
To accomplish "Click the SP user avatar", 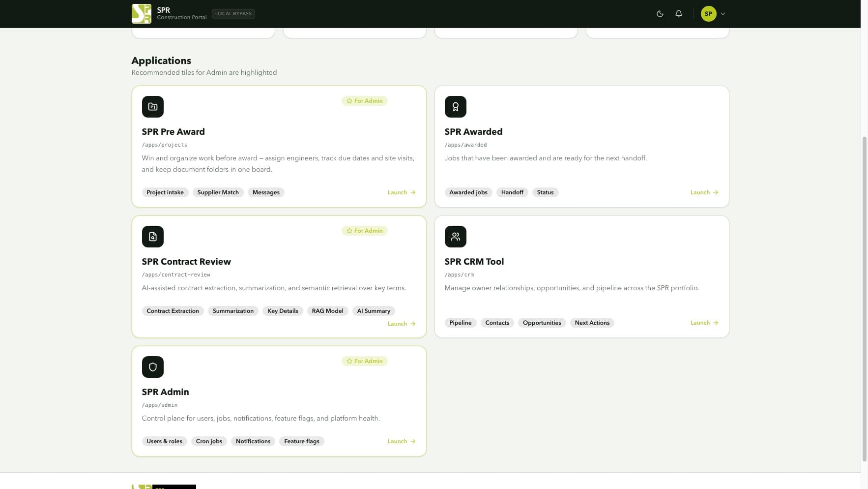I will [708, 14].
